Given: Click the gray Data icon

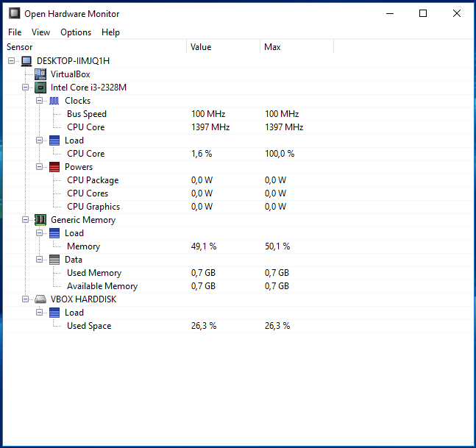Looking at the screenshot, I should (x=54, y=260).
